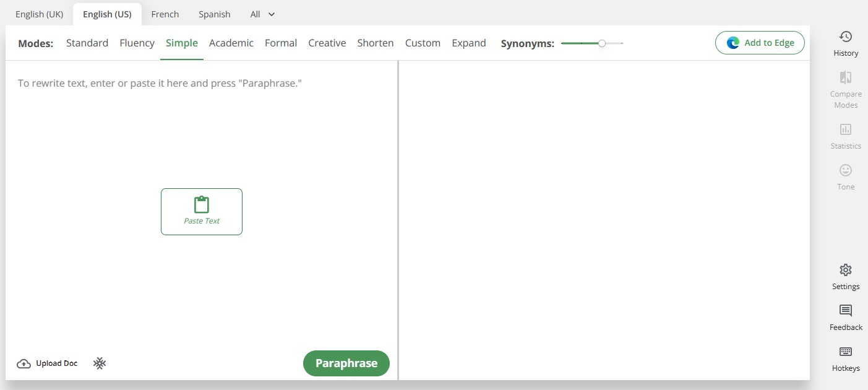The image size is (868, 390).
Task: Expand the All languages dropdown
Action: click(262, 14)
